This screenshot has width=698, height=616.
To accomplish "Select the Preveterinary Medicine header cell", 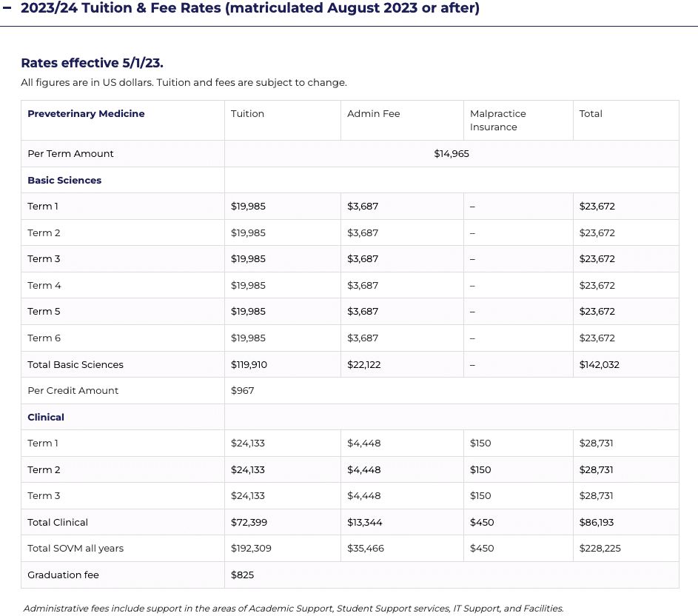I will coord(86,114).
